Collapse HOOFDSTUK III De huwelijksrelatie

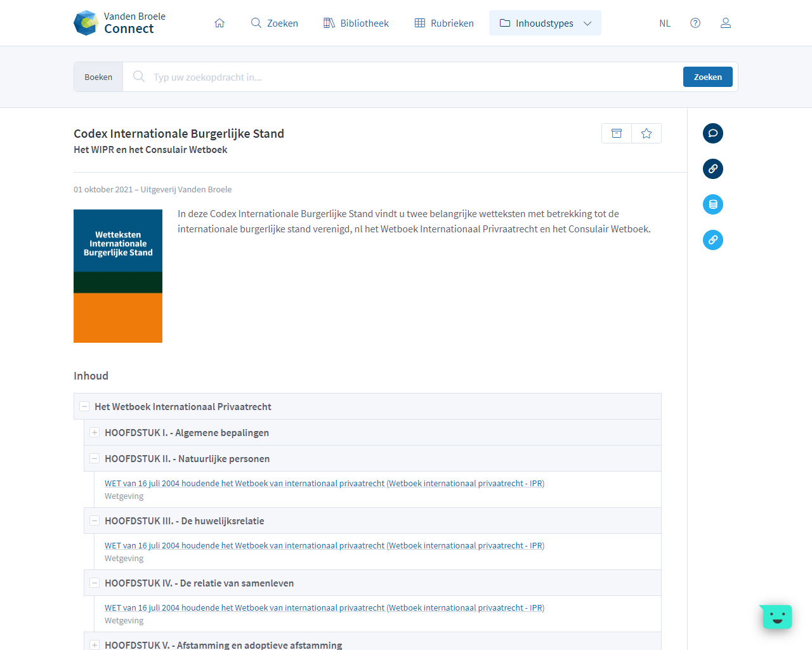click(95, 521)
